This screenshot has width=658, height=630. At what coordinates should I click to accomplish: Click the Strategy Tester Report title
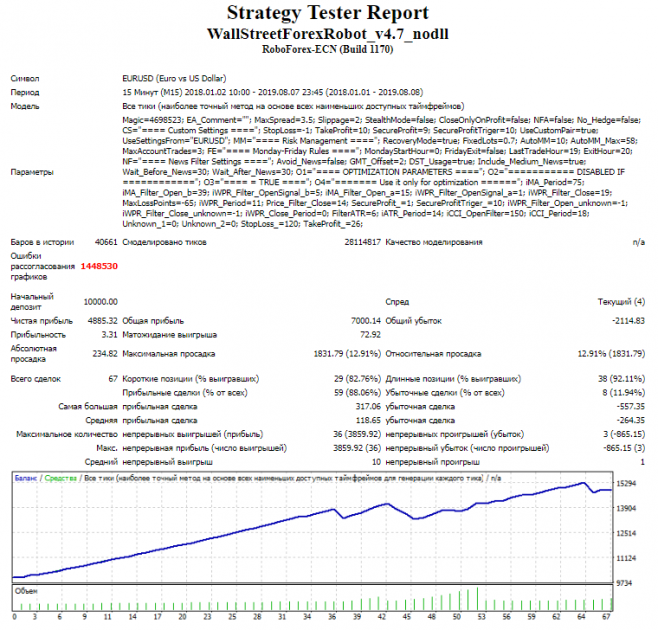328,13
